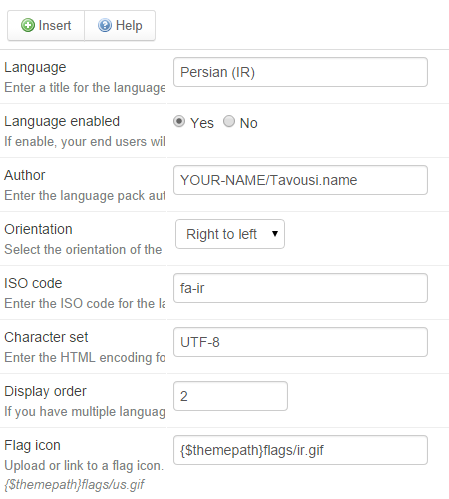
Task: Click the Author field with YOUR-NAME/Tavousi.name
Action: coord(300,180)
